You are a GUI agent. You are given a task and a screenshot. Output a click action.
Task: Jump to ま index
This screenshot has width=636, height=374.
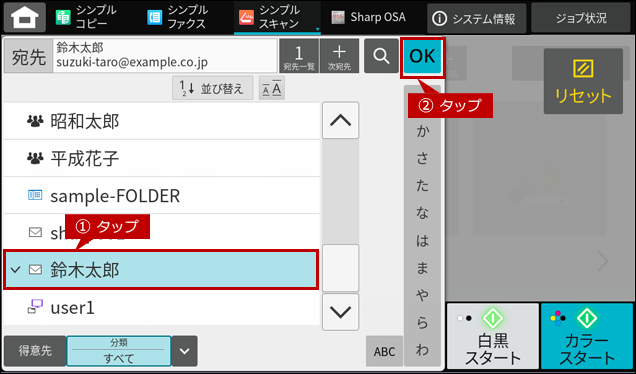click(422, 267)
